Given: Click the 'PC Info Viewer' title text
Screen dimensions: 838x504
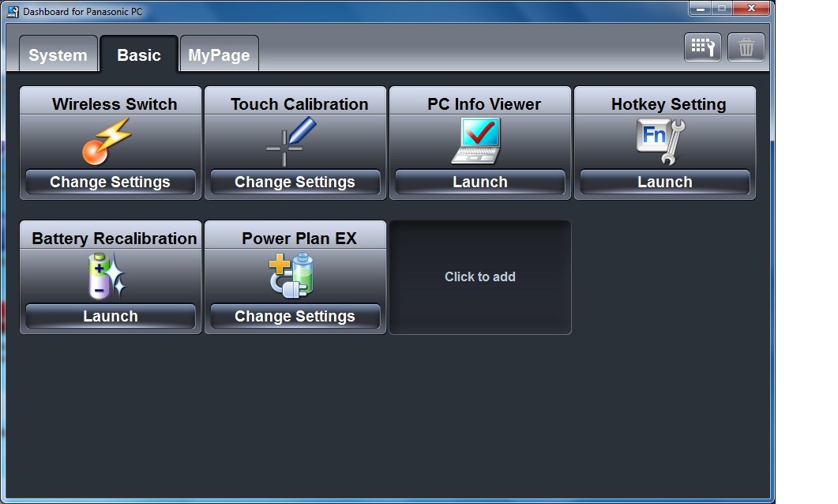Looking at the screenshot, I should click(x=484, y=103).
